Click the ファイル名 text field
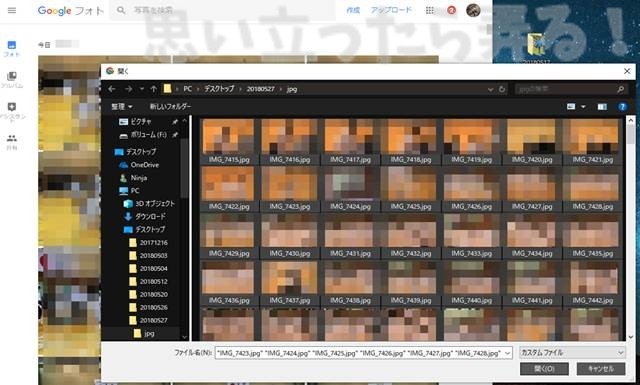This screenshot has height=385, width=640. pos(360,353)
